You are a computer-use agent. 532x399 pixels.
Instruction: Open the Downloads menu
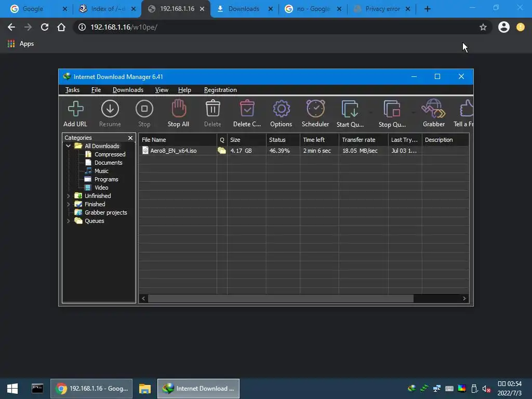[128, 90]
